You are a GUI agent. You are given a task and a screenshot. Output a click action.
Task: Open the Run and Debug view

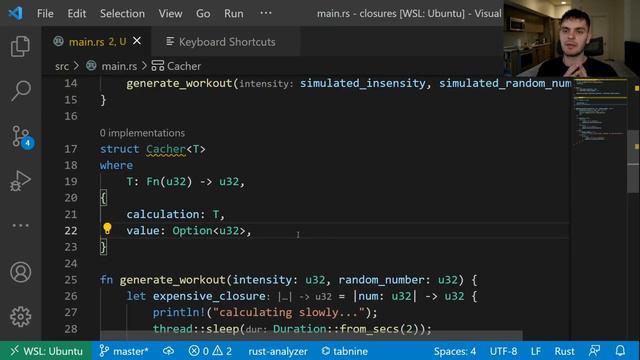(x=20, y=181)
